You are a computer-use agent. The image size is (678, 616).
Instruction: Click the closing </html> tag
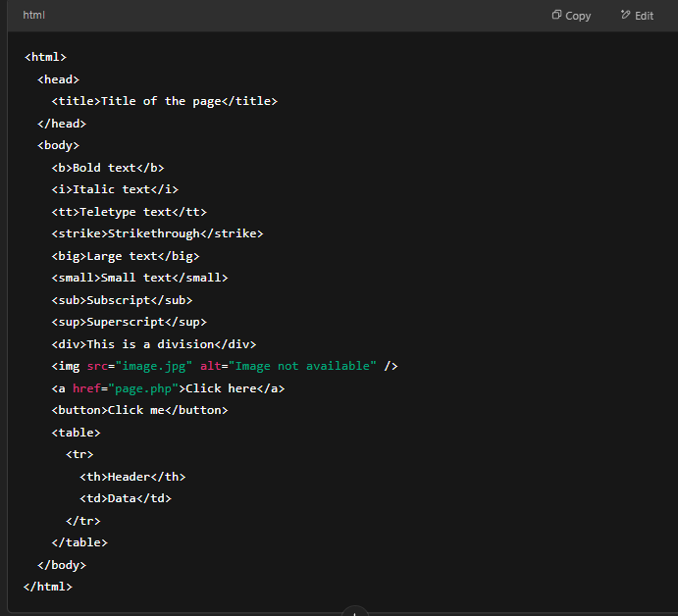pos(48,587)
